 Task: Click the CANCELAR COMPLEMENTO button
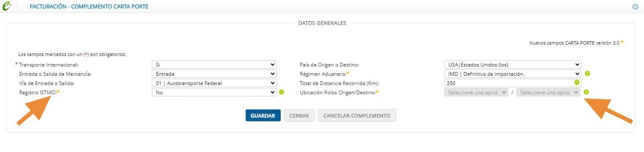[x=357, y=116]
